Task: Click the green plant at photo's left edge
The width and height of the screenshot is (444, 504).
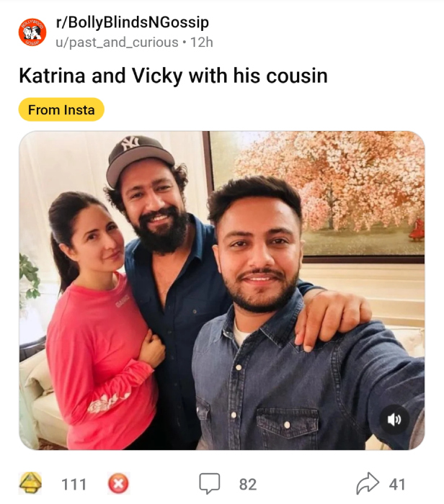Action: click(x=29, y=277)
